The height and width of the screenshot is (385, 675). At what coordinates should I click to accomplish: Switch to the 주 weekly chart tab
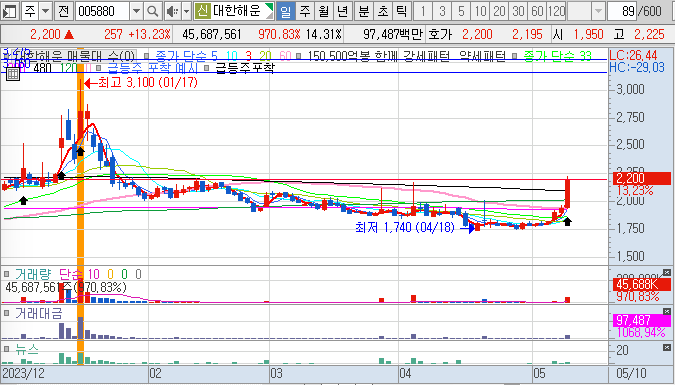coord(305,11)
